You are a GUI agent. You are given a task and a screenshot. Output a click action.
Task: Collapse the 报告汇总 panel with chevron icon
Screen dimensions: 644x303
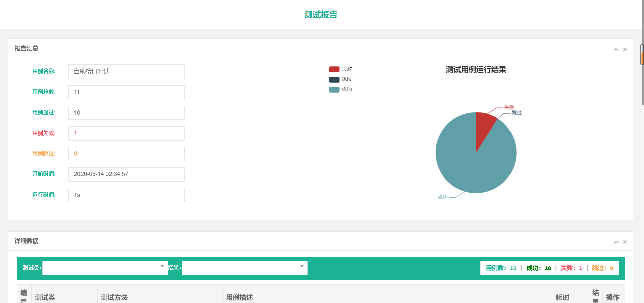pos(616,49)
